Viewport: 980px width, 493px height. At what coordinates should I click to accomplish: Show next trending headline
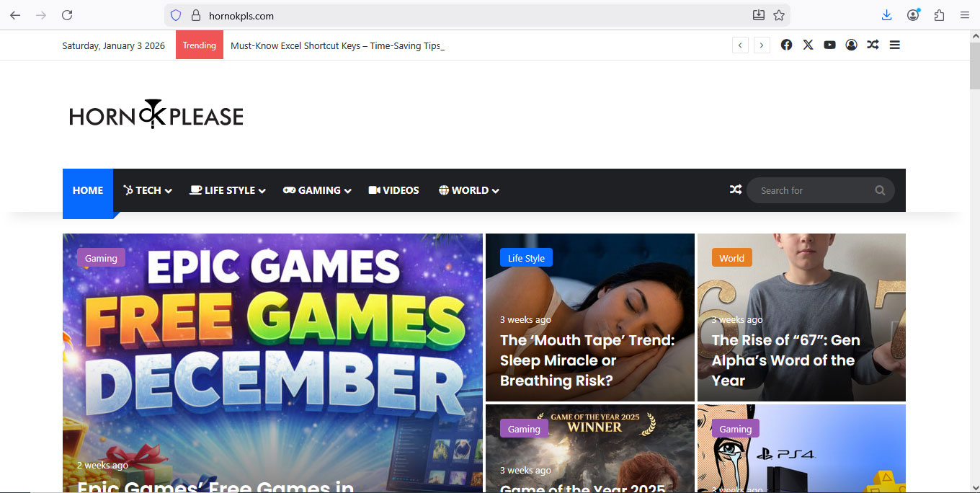(x=762, y=45)
